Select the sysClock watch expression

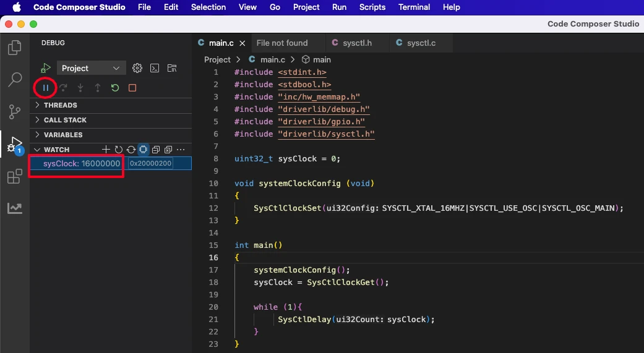[x=81, y=163]
